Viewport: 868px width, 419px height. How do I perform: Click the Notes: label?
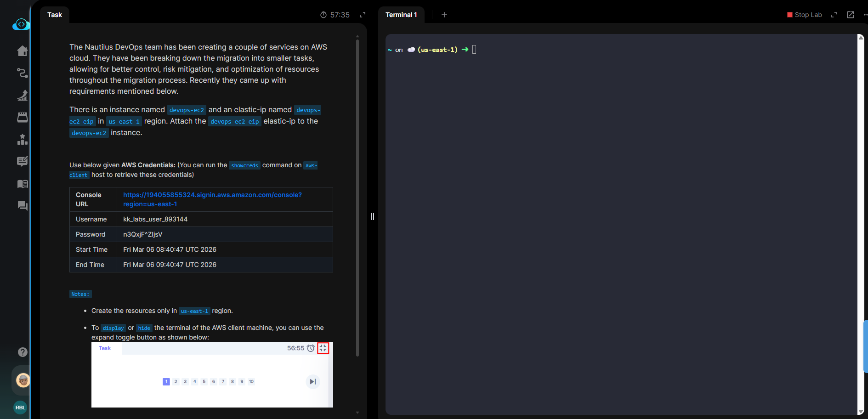coord(80,294)
